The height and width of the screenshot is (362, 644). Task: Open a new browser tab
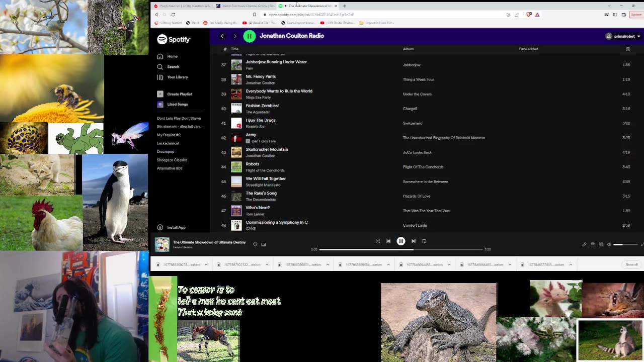click(x=345, y=6)
